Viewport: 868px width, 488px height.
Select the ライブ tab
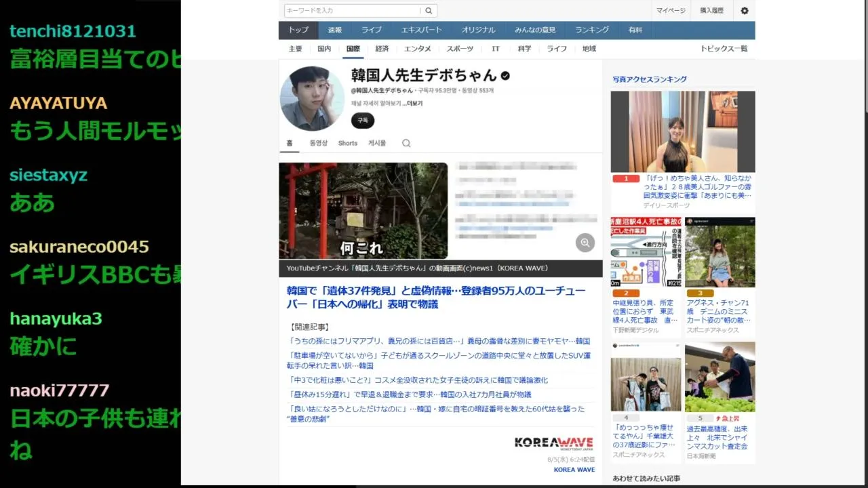coord(371,30)
